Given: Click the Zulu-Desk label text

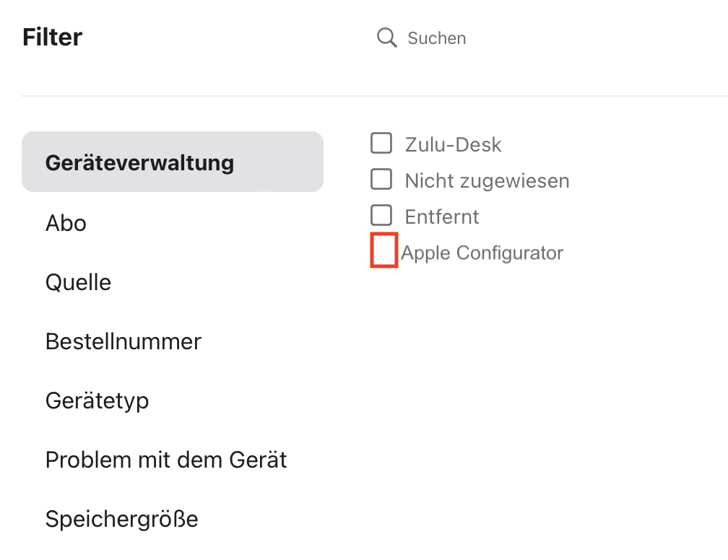Looking at the screenshot, I should coord(453,145).
